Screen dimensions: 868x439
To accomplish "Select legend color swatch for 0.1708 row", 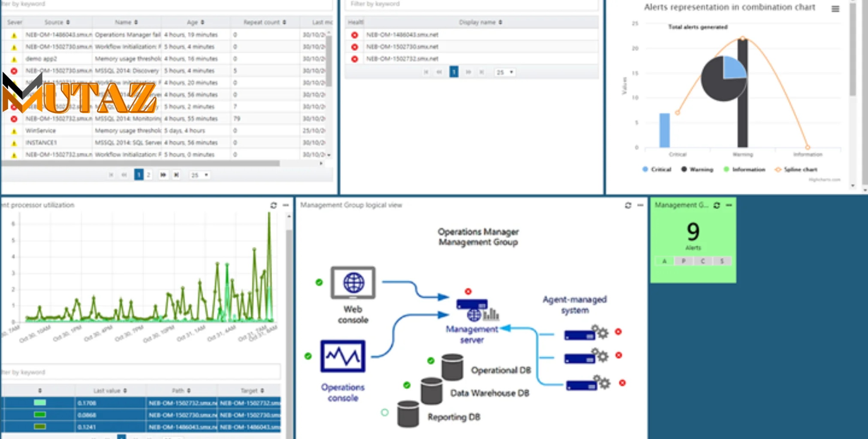I will [39, 403].
